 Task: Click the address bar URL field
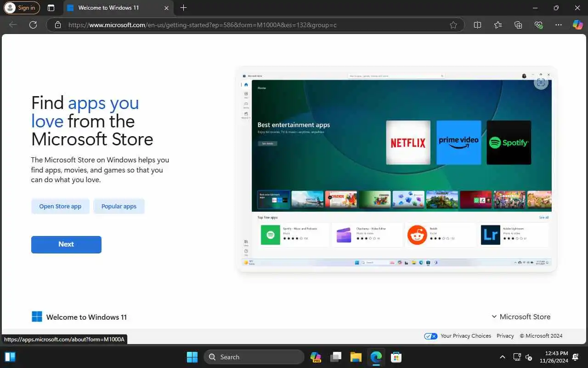(x=255, y=25)
